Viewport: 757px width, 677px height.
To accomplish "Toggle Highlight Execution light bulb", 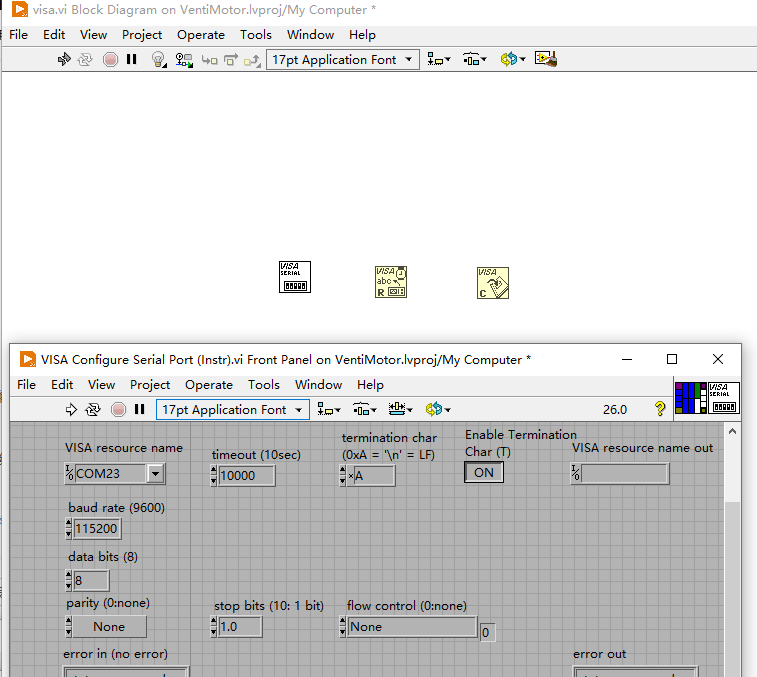I will pyautogui.click(x=158, y=59).
